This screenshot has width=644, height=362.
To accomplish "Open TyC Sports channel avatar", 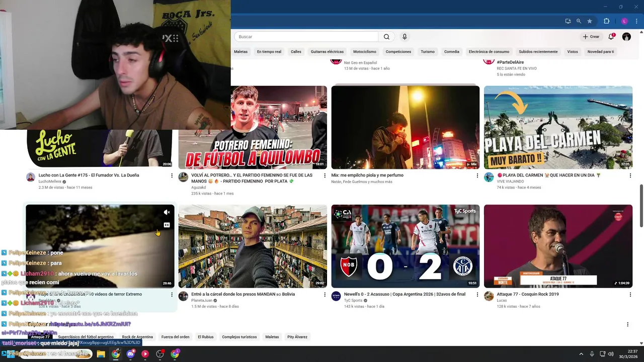I will point(336,296).
